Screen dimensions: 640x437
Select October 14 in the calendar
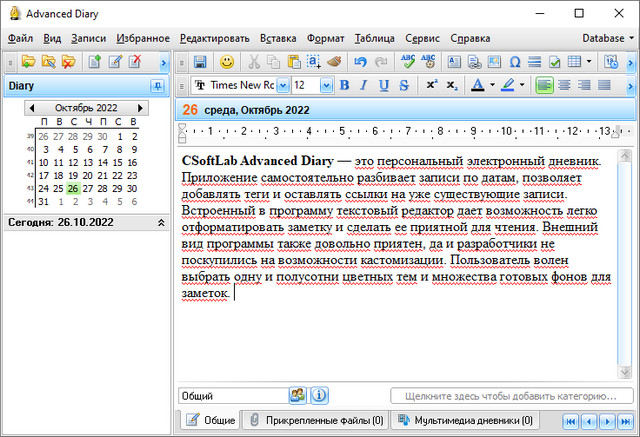tap(103, 162)
